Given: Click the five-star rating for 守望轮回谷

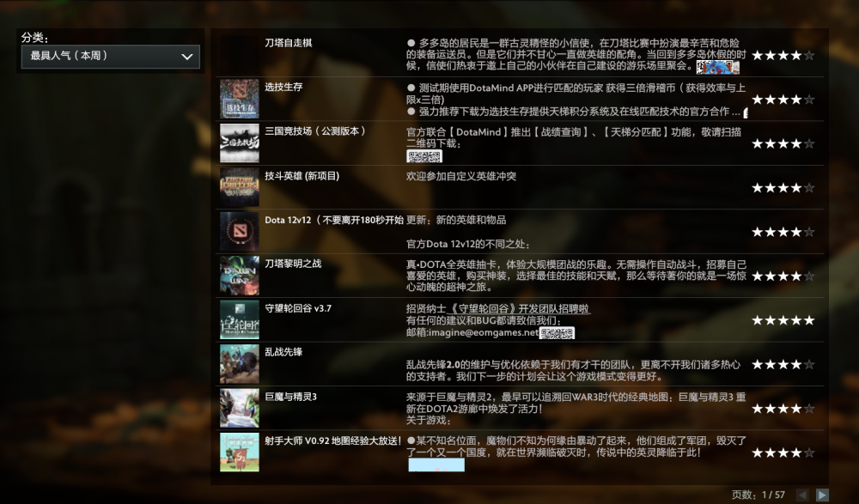Looking at the screenshot, I should click(783, 320).
